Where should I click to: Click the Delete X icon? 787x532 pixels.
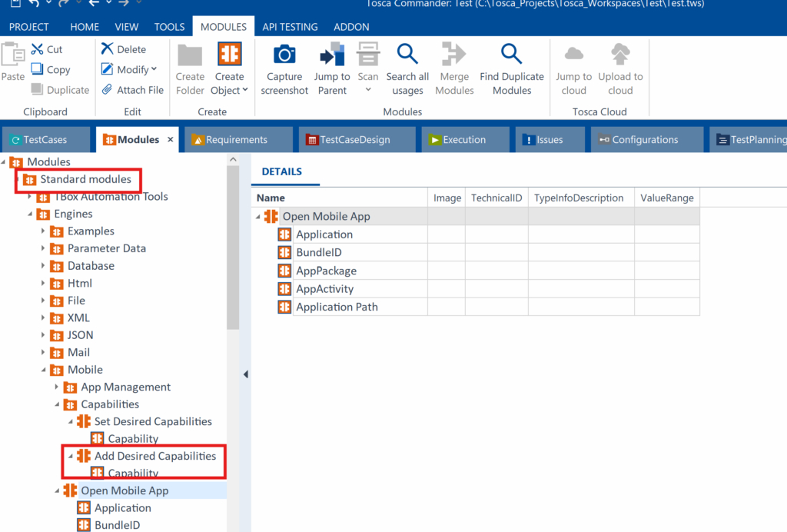coord(107,48)
